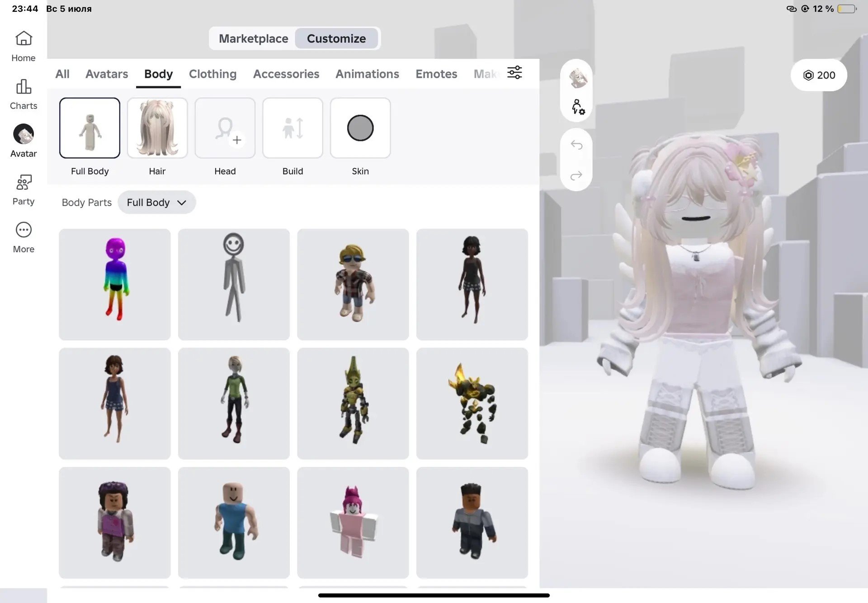Equip the purple beanie avatar body

coord(115,523)
